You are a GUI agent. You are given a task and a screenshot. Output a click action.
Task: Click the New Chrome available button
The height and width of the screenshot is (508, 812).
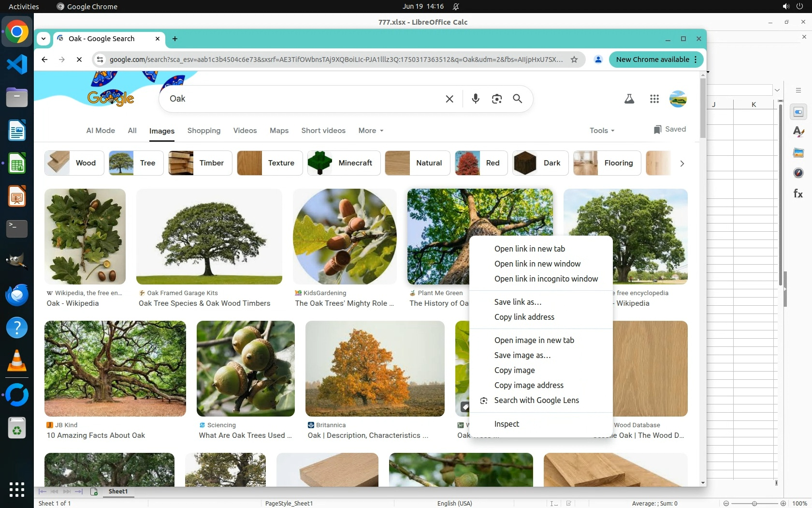(652, 60)
